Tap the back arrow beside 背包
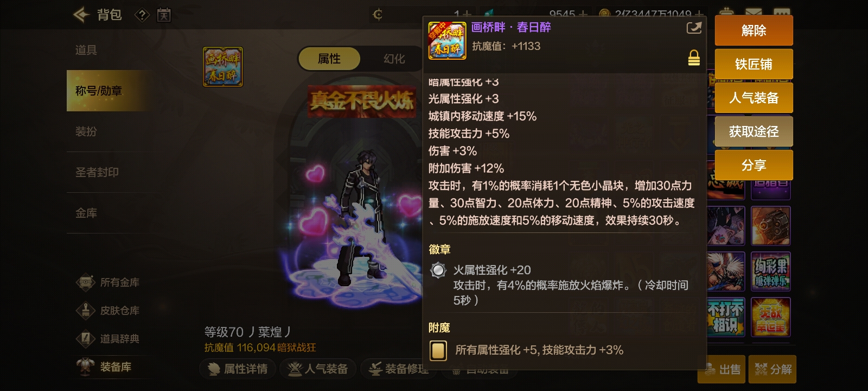 (81, 15)
